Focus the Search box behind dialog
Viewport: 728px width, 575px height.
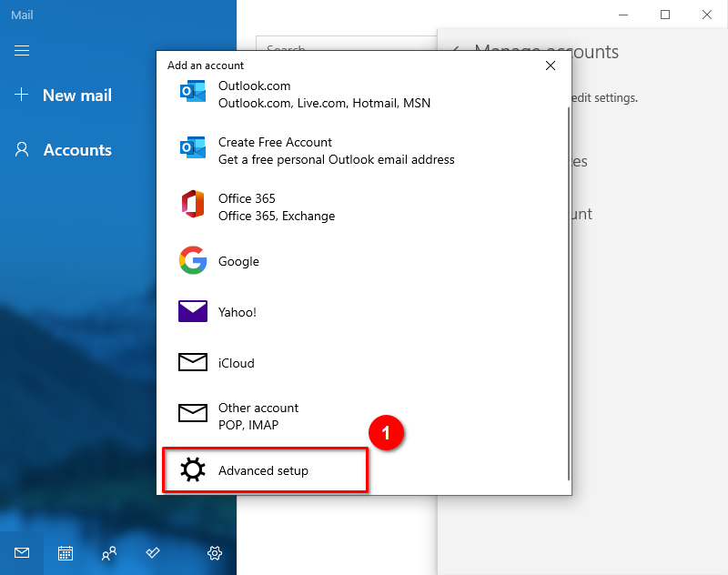click(x=347, y=43)
